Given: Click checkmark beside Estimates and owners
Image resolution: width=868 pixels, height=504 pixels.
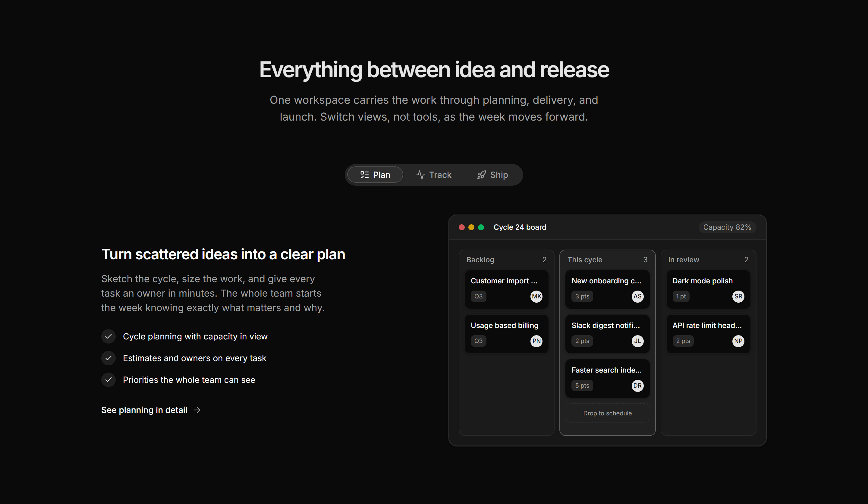Looking at the screenshot, I should (108, 358).
